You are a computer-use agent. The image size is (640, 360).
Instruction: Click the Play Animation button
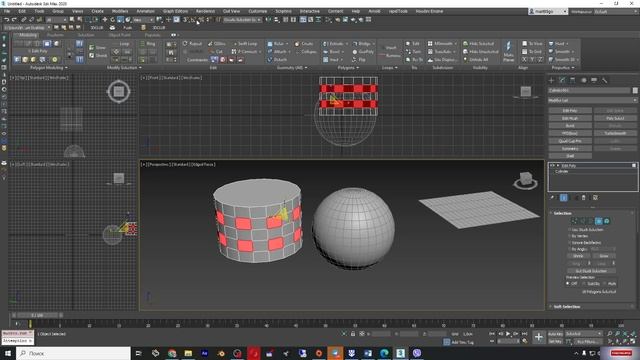508,334
